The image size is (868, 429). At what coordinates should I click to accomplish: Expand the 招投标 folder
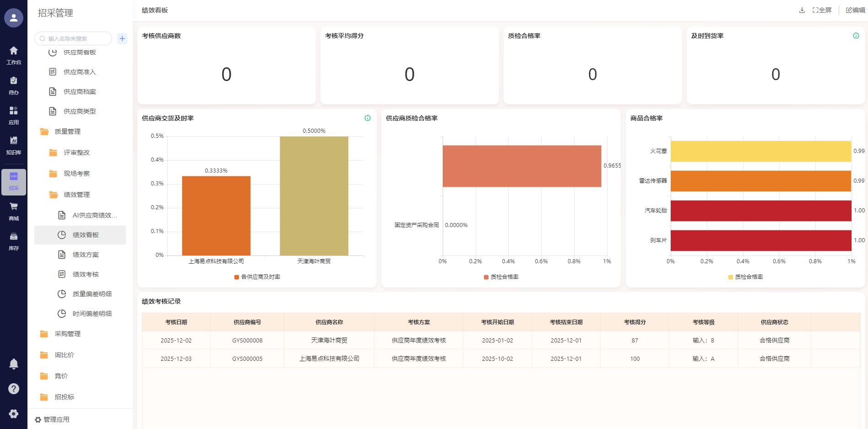coord(64,397)
